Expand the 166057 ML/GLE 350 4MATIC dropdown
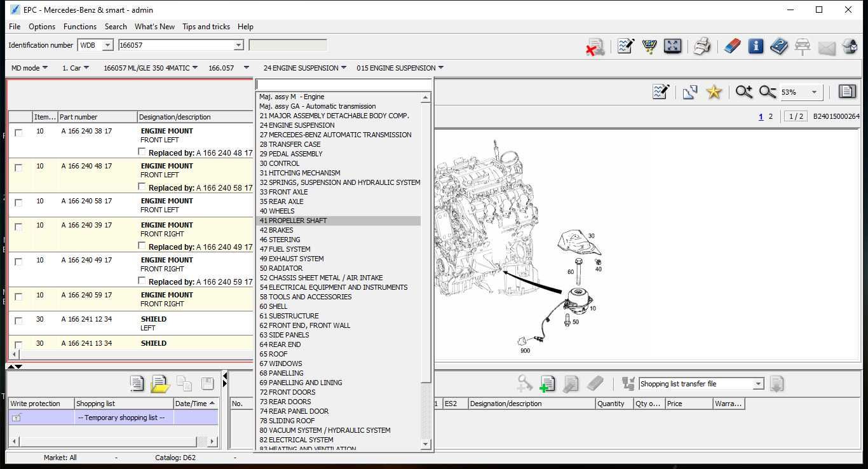 151,68
